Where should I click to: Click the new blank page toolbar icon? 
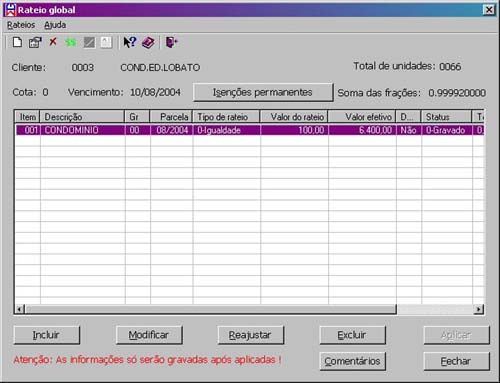coord(17,42)
